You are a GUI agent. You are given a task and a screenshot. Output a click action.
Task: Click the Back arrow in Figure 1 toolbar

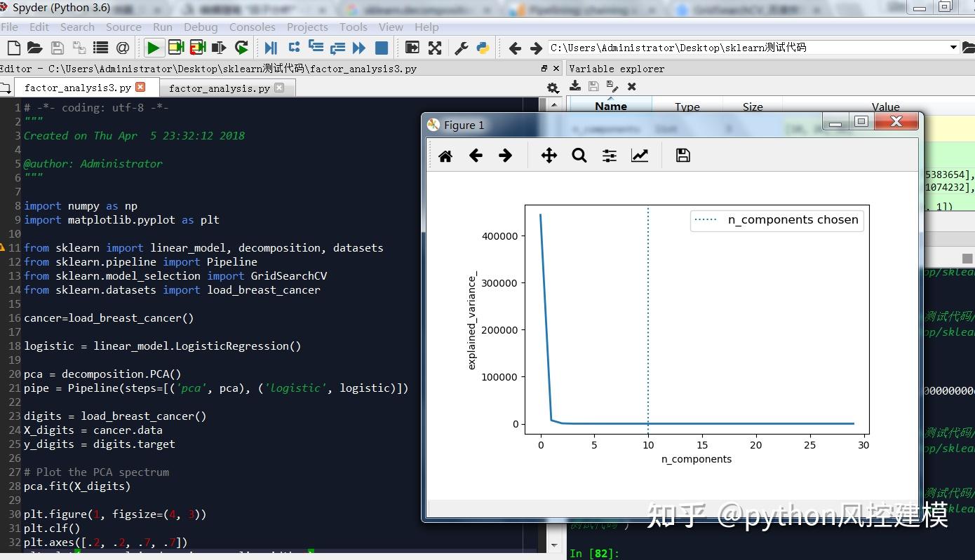476,155
